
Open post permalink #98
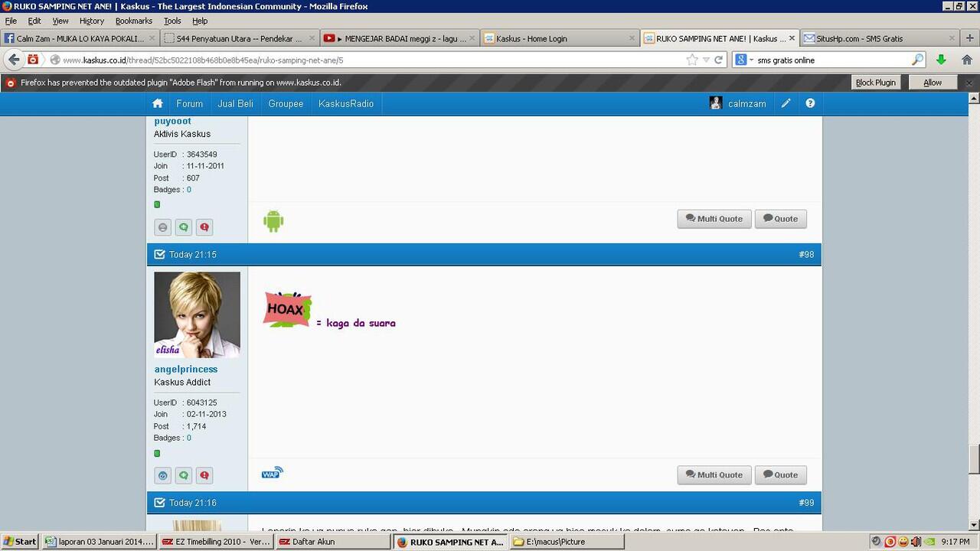click(806, 254)
